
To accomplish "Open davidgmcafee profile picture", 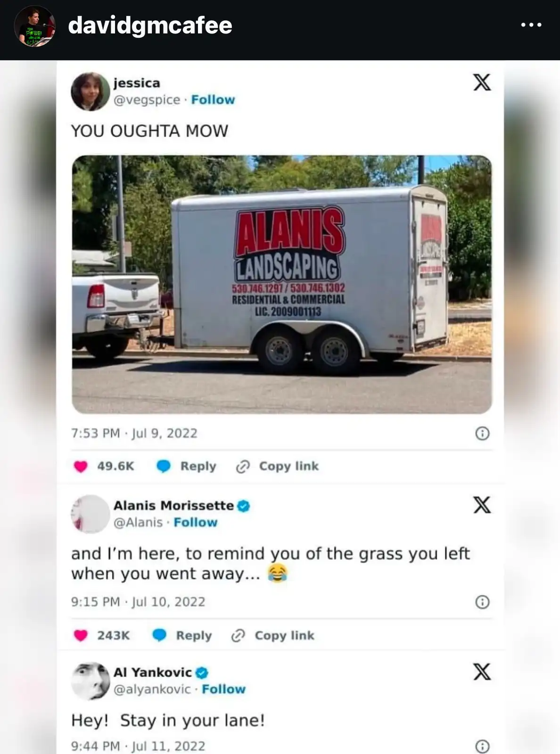I will click(x=35, y=26).
